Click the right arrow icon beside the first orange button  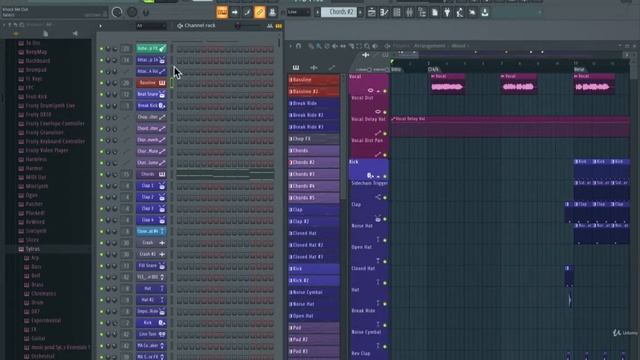235,13
